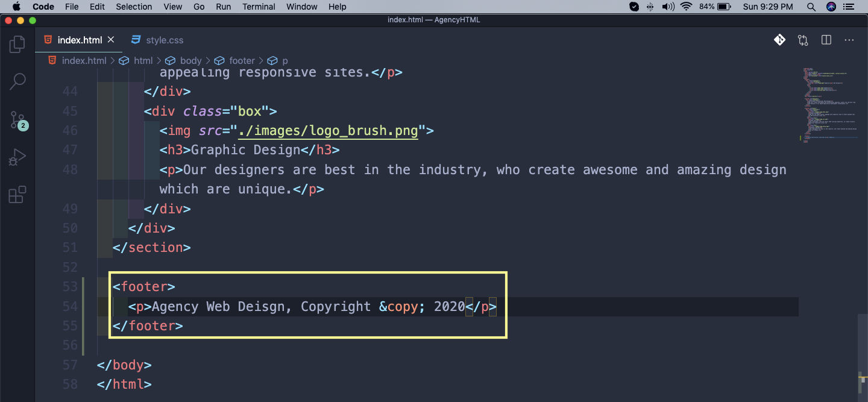
Task: Click the closing footer tag on line 55
Action: pyautogui.click(x=148, y=326)
